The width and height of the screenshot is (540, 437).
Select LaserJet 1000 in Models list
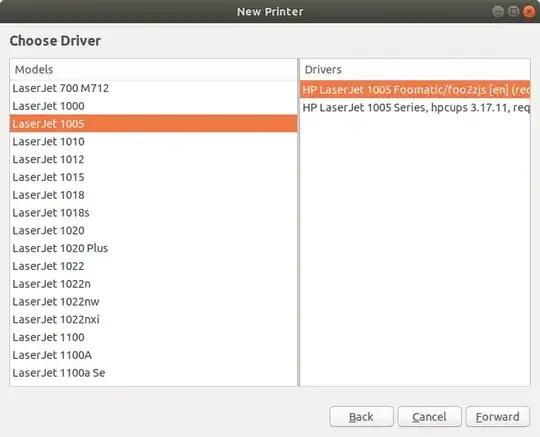tap(153, 106)
